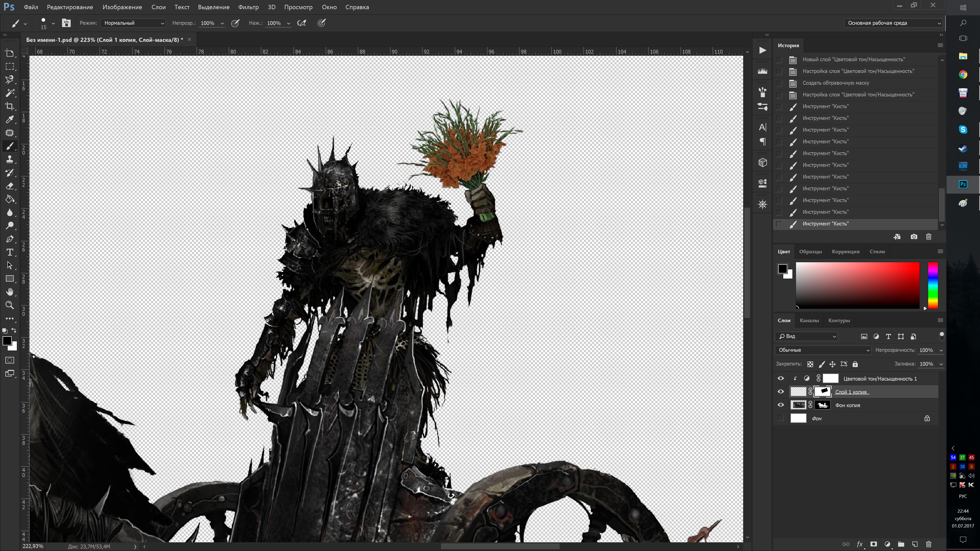The image size is (980, 551).
Task: Open the Контуры tab
Action: [x=839, y=320]
